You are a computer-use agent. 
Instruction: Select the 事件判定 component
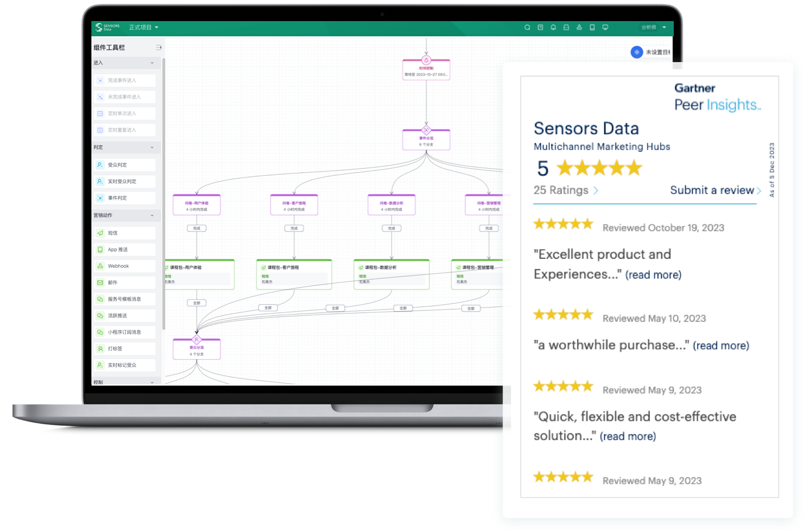pyautogui.click(x=124, y=198)
